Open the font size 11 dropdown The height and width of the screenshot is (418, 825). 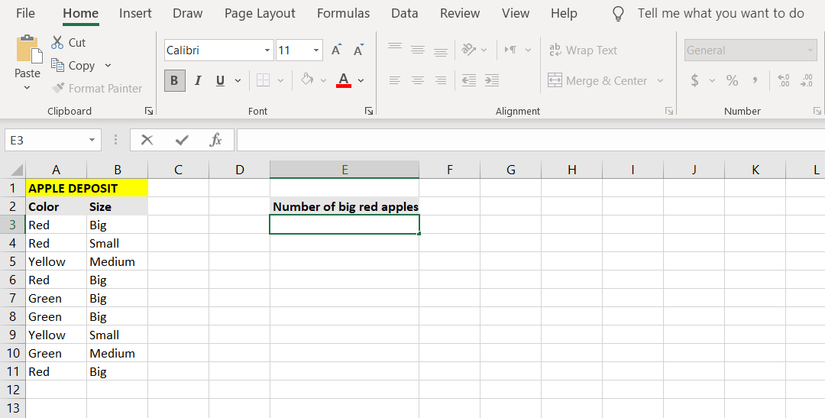[x=316, y=50]
